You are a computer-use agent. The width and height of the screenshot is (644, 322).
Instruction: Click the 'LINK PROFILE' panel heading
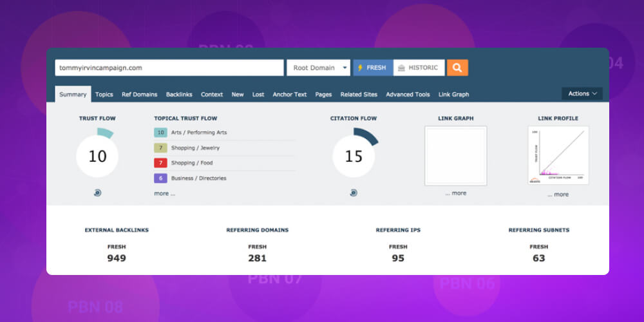tap(558, 118)
